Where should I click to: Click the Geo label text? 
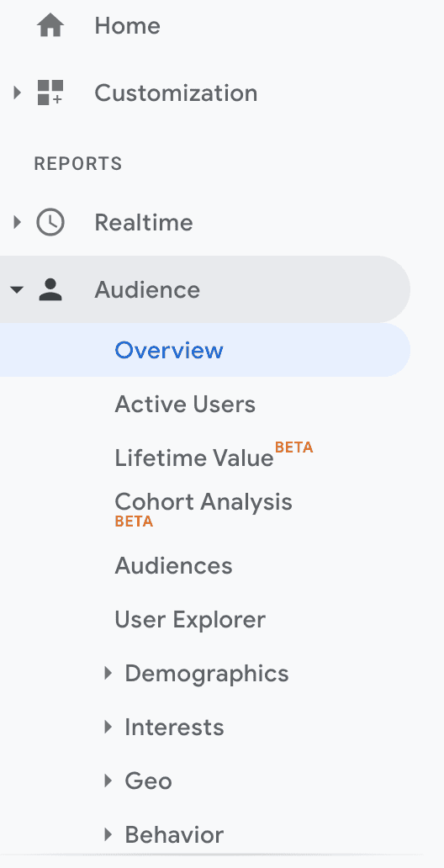(148, 781)
